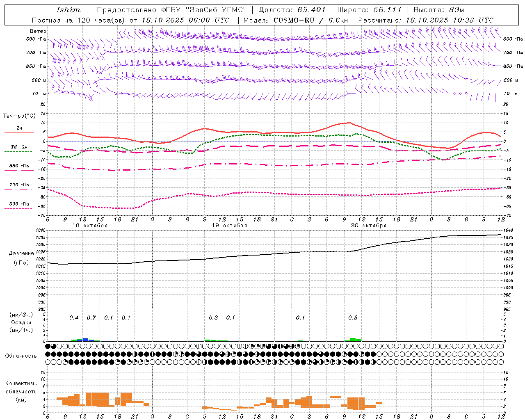Screen dimensions: 525x420
Task: Click the model name COSMO-RU / 6.6км
Action: click(x=311, y=20)
